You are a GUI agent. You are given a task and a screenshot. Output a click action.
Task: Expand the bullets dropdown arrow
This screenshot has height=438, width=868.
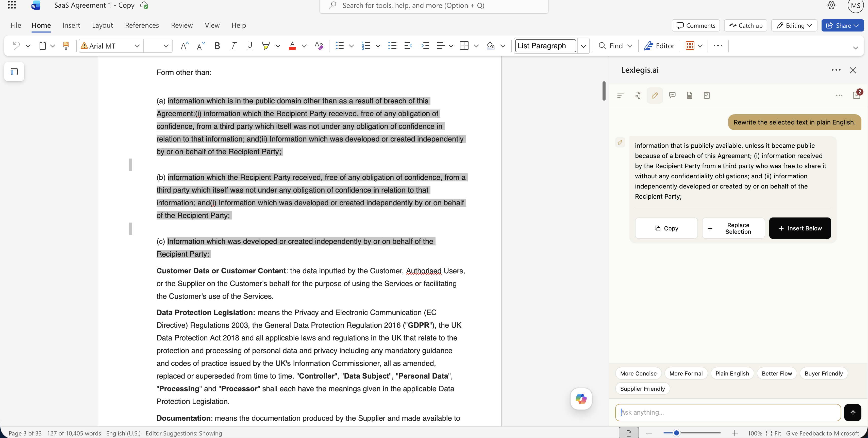(x=352, y=46)
